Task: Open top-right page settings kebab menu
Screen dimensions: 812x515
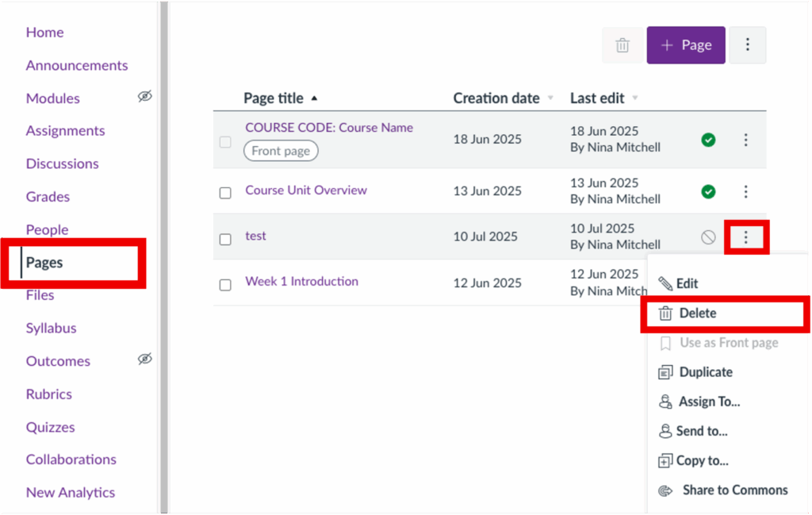Action: click(x=747, y=45)
